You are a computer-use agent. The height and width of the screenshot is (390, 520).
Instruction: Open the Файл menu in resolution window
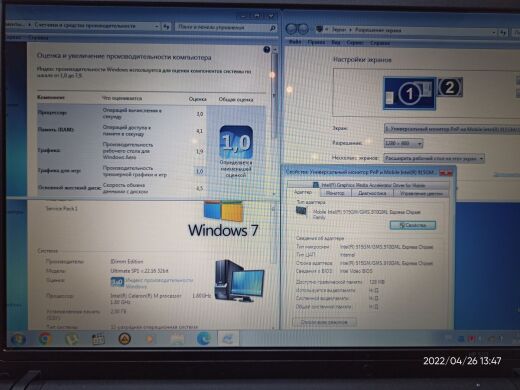click(x=295, y=42)
